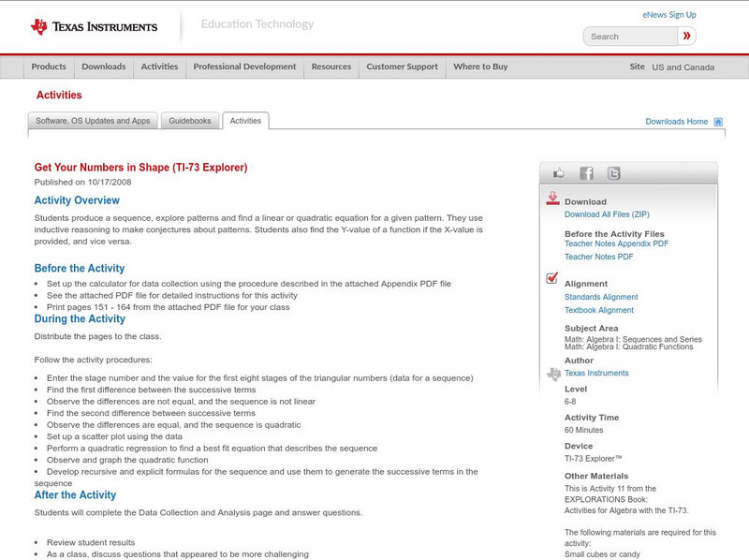Click the TI-73 Explorer device value
749x560 pixels.
click(x=594, y=459)
